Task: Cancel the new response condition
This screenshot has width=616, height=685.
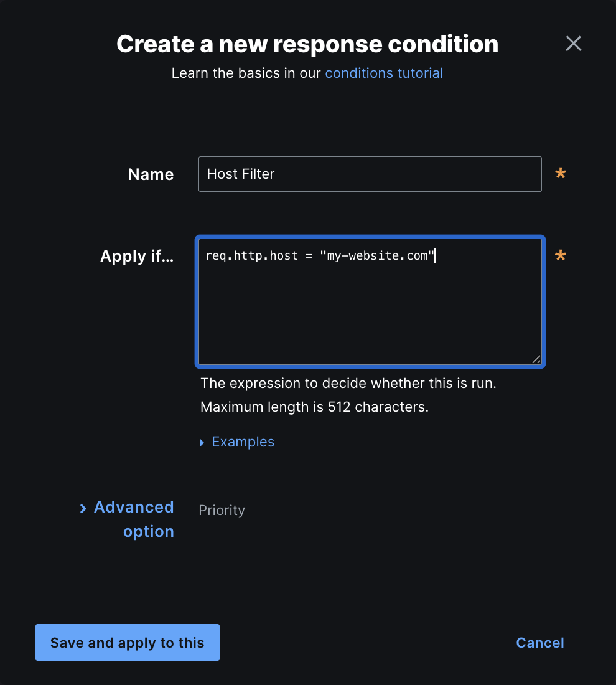Action: (540, 643)
